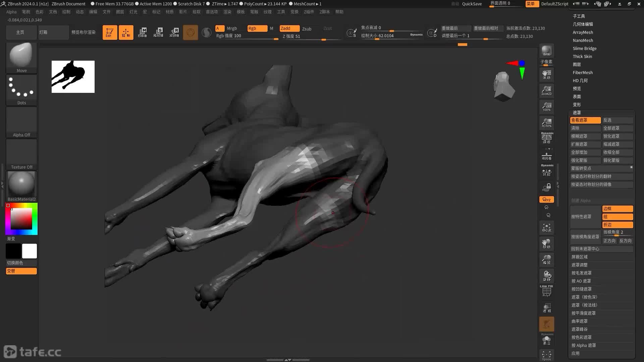644x362 pixels.
Task: Collapse the 遮罩 masking section
Action: coord(577,113)
